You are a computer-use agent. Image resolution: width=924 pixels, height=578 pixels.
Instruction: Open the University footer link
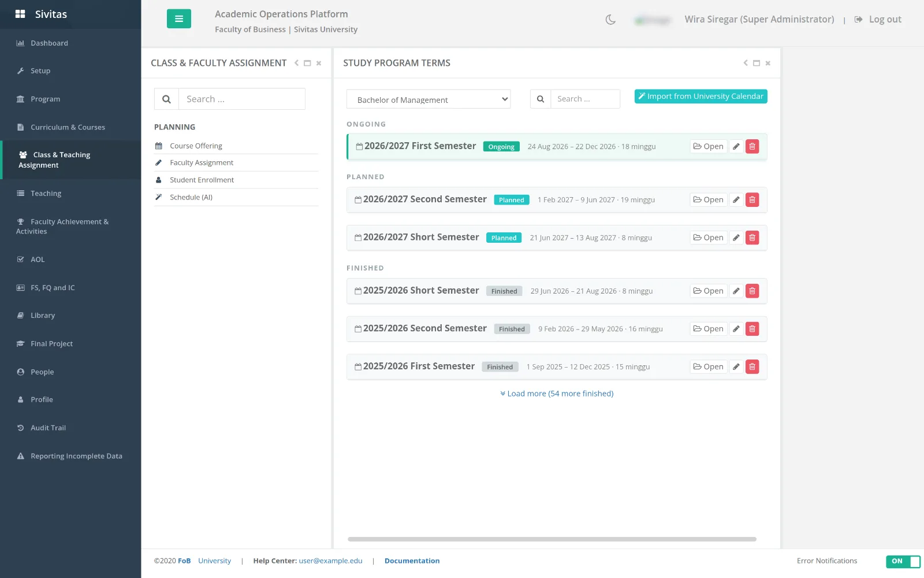(214, 561)
